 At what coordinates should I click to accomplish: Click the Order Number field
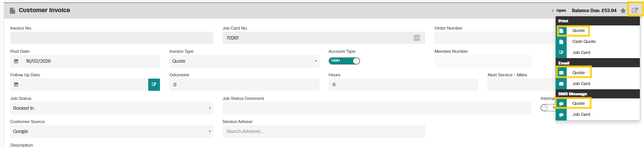tap(495, 38)
